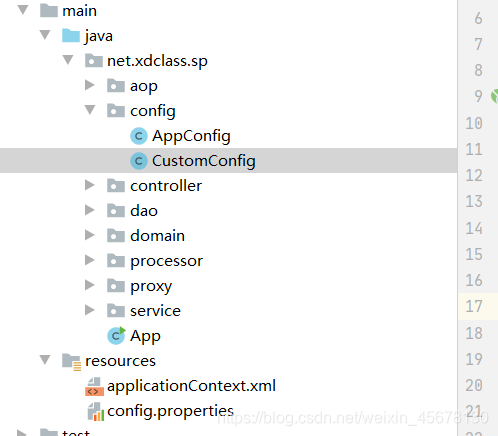Click the aop package icon

116,85
